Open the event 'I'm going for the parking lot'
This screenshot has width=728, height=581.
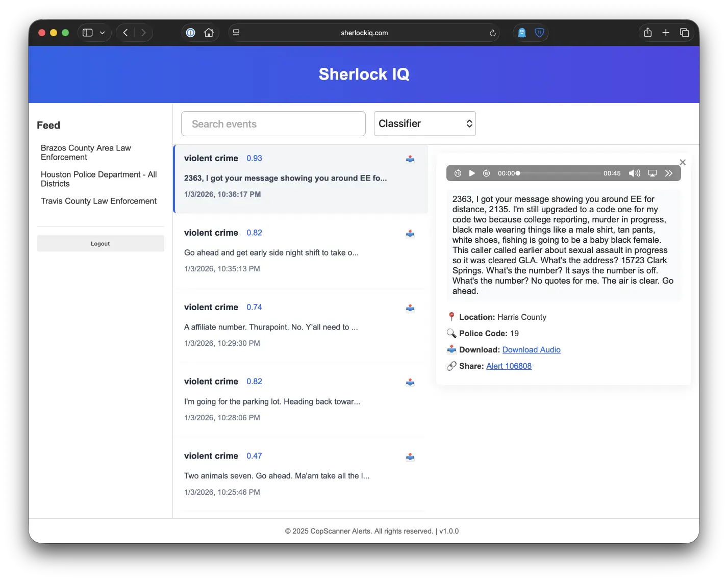click(x=301, y=401)
